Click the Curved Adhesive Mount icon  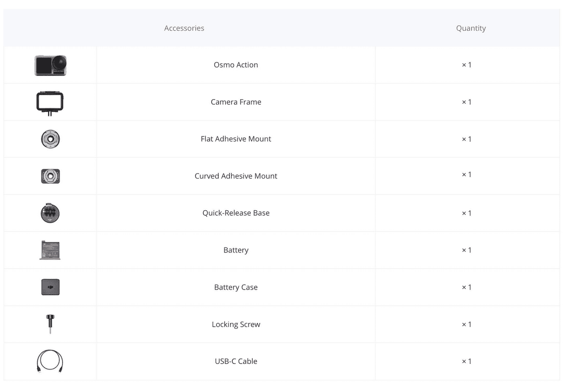(x=50, y=176)
